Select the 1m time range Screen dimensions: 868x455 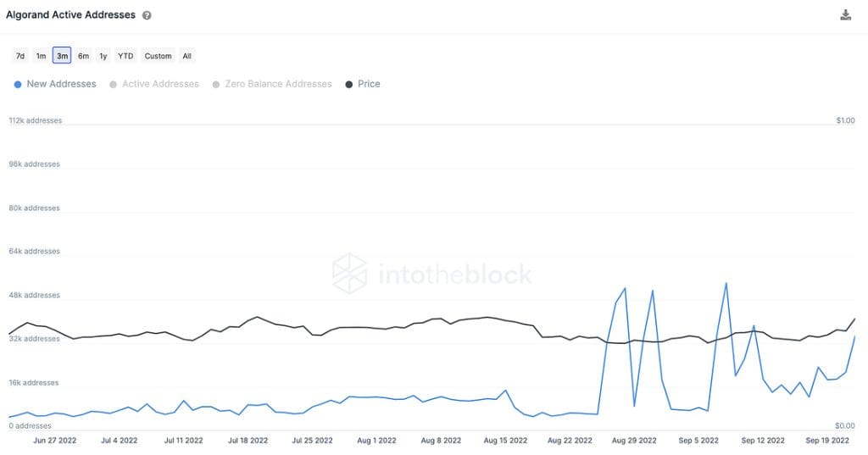click(41, 56)
